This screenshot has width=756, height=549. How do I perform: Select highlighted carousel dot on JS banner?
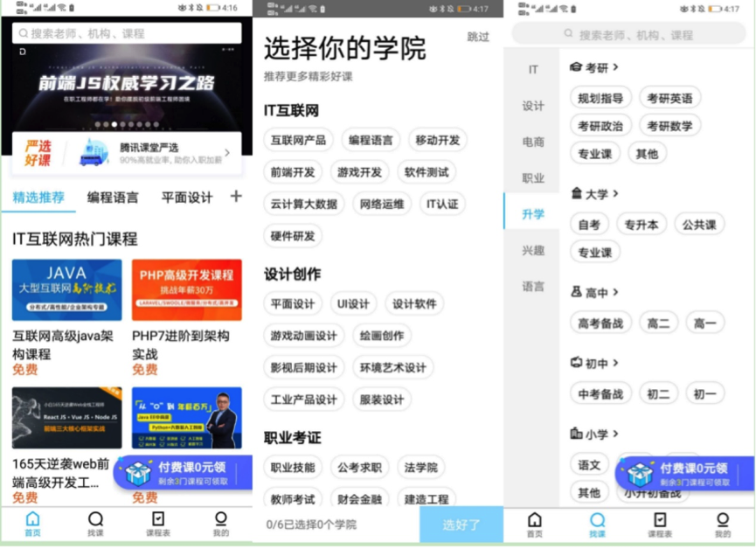114,124
